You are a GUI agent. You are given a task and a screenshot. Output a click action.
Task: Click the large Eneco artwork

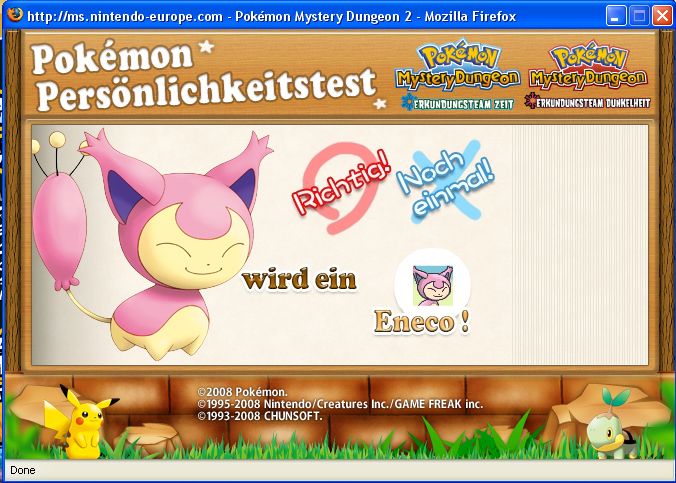point(151,244)
